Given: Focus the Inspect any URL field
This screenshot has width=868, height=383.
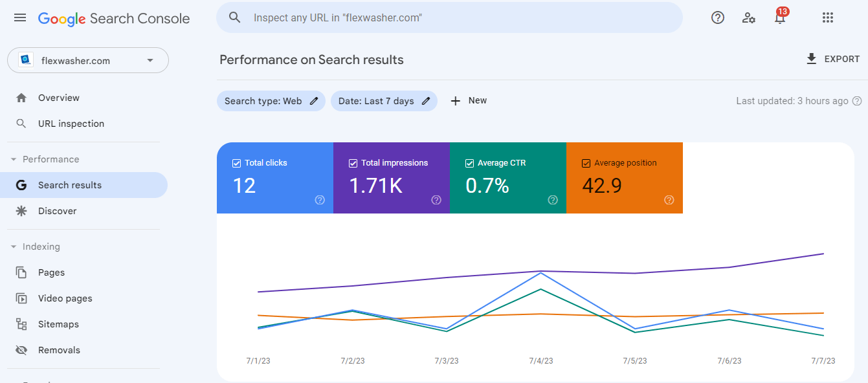Looking at the screenshot, I should [449, 17].
